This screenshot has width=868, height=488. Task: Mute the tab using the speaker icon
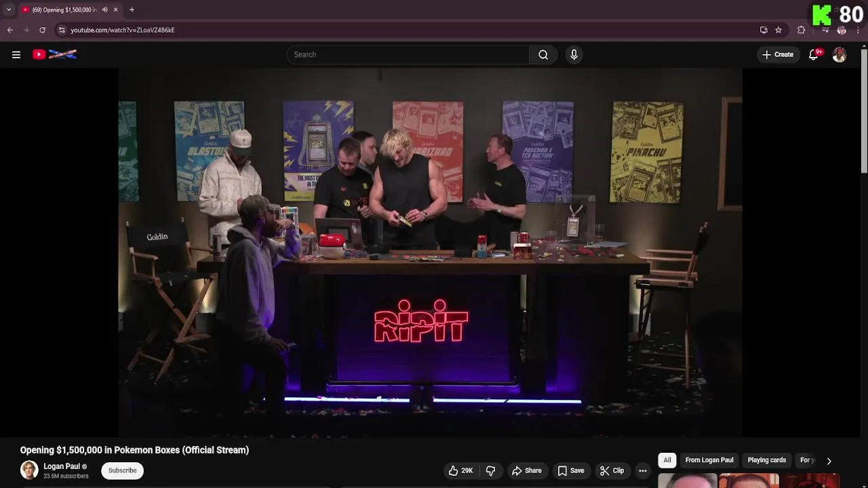104,9
